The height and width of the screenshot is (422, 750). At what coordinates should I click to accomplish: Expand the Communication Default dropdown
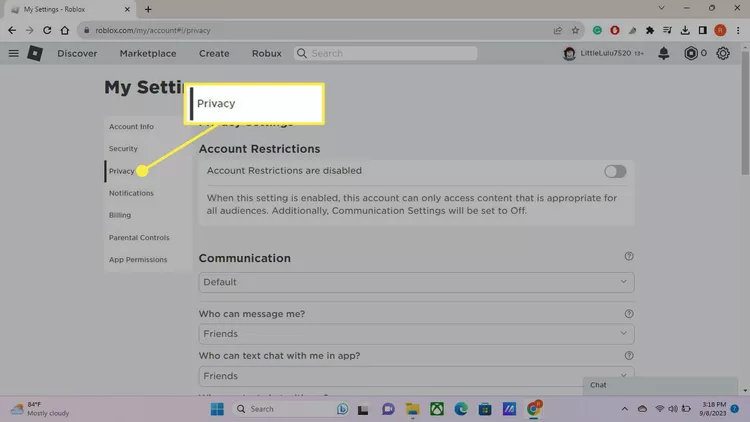coord(416,282)
